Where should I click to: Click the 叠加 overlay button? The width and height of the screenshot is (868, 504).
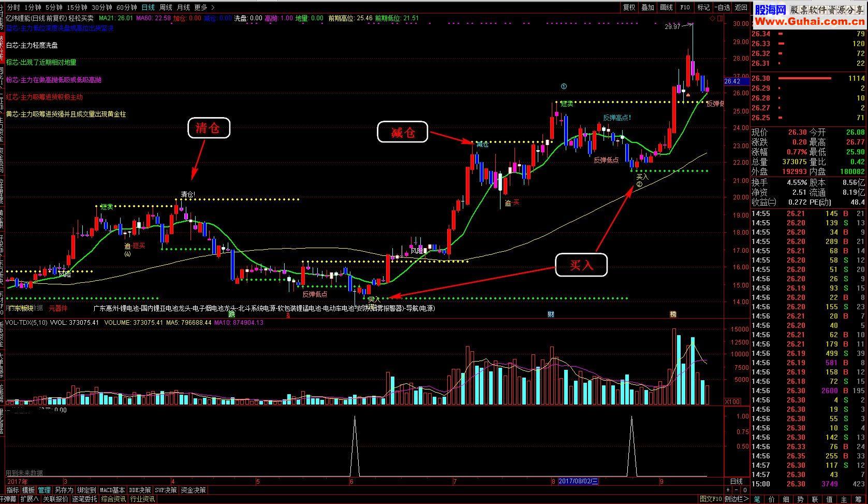(648, 7)
